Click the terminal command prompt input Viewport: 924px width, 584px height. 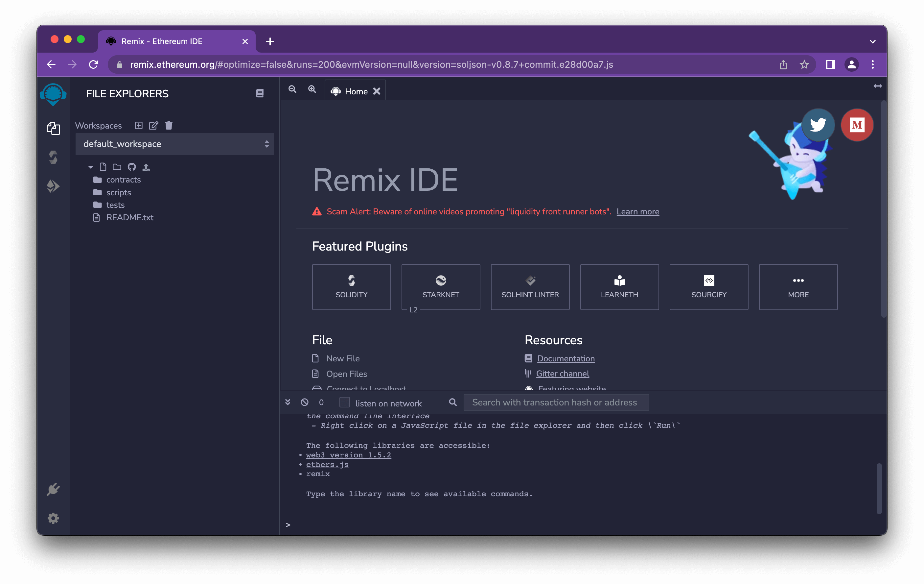(583, 524)
